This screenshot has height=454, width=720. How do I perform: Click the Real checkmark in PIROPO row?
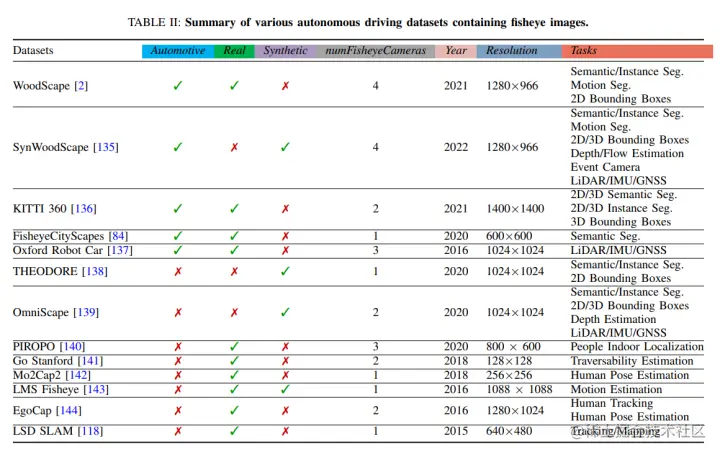(x=234, y=347)
